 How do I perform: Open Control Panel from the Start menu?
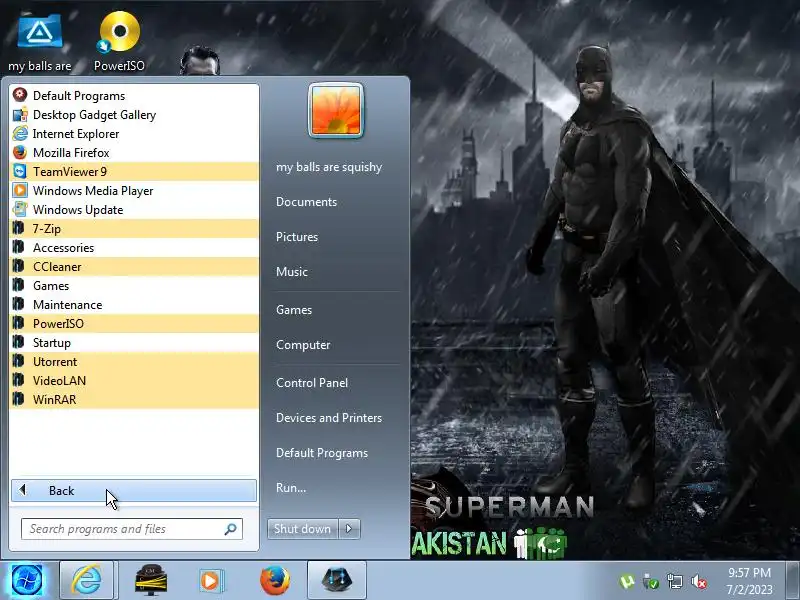coord(312,383)
